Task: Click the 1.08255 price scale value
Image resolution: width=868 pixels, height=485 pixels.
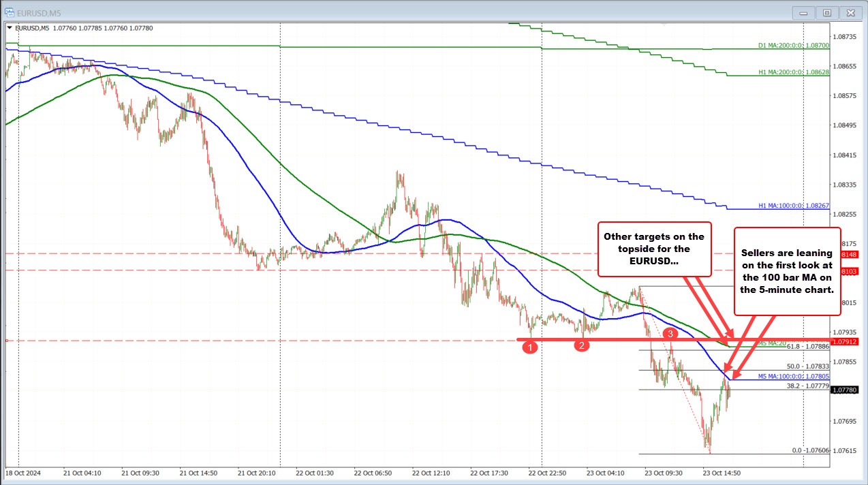Action: pyautogui.click(x=846, y=214)
